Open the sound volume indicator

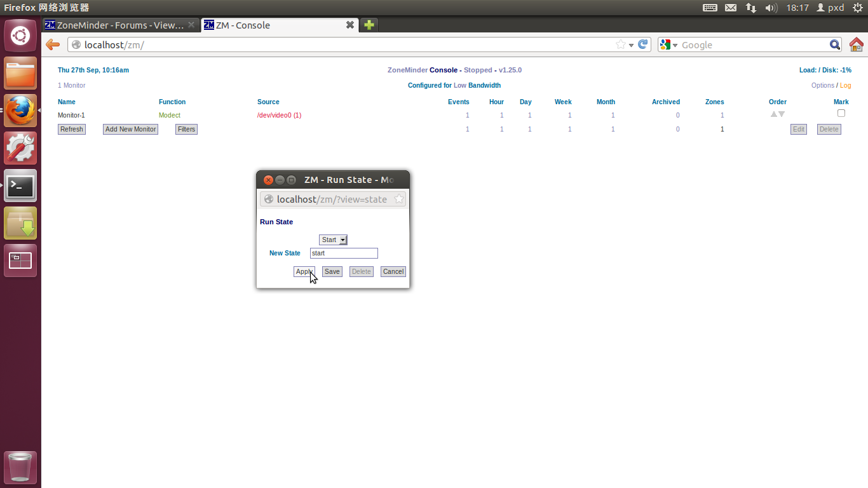771,8
